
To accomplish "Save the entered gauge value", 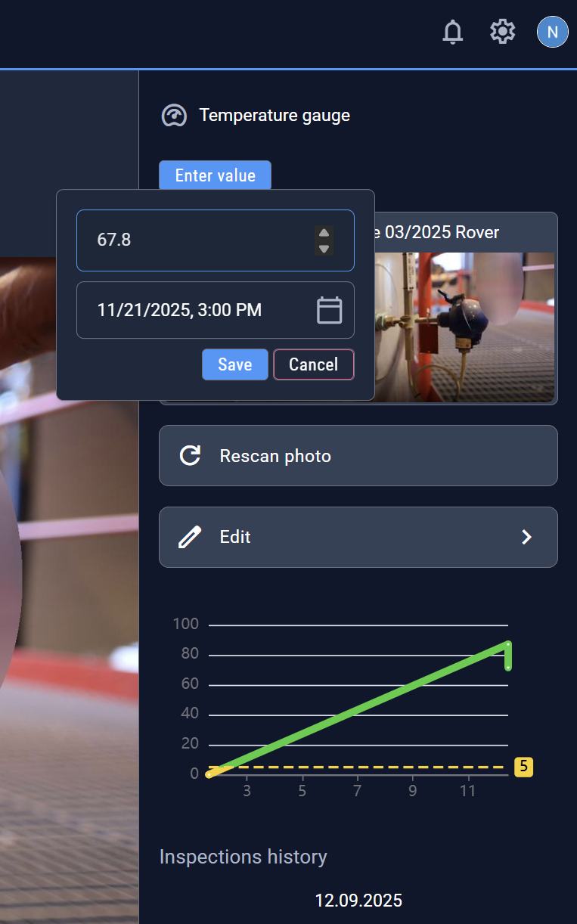I will click(235, 364).
